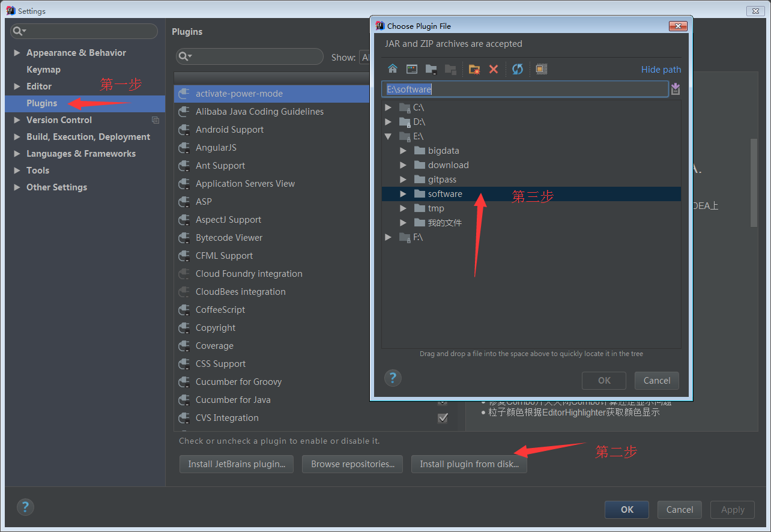Click OK in the Settings window

click(627, 510)
